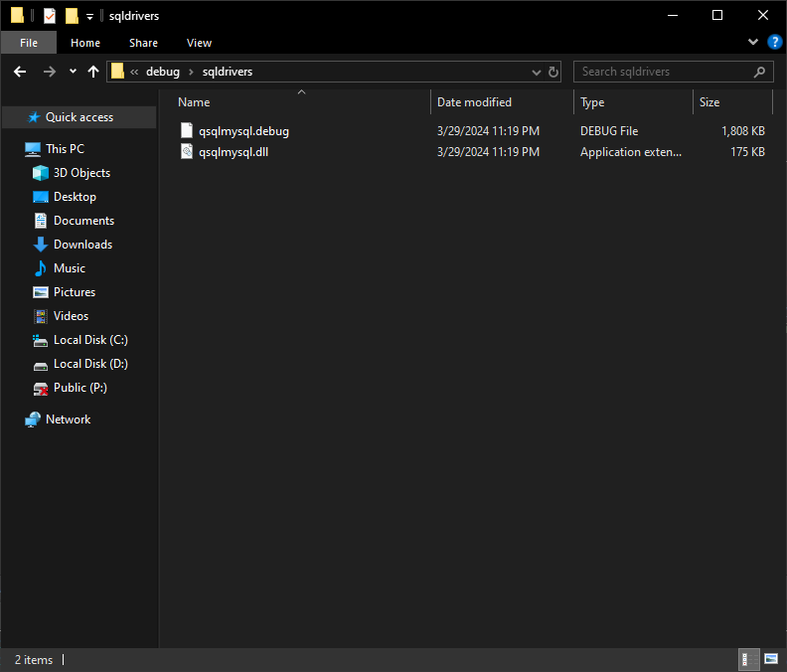Click the debug breadcrumb in address bar
The image size is (787, 672).
click(x=163, y=72)
